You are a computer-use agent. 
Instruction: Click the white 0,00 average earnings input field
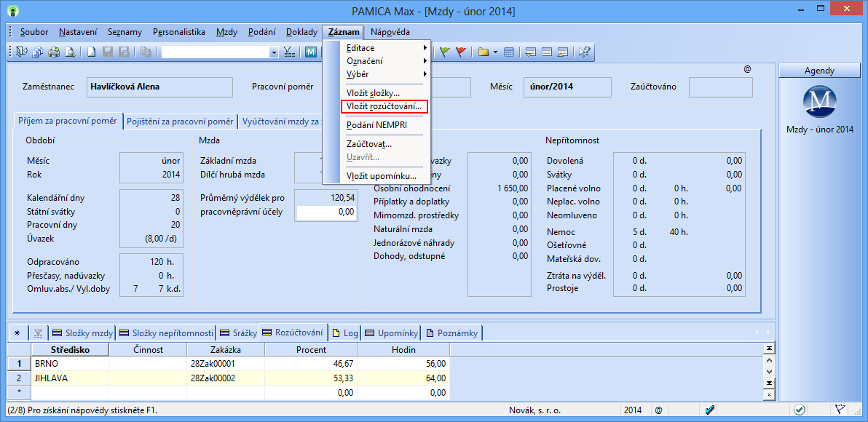click(x=326, y=212)
